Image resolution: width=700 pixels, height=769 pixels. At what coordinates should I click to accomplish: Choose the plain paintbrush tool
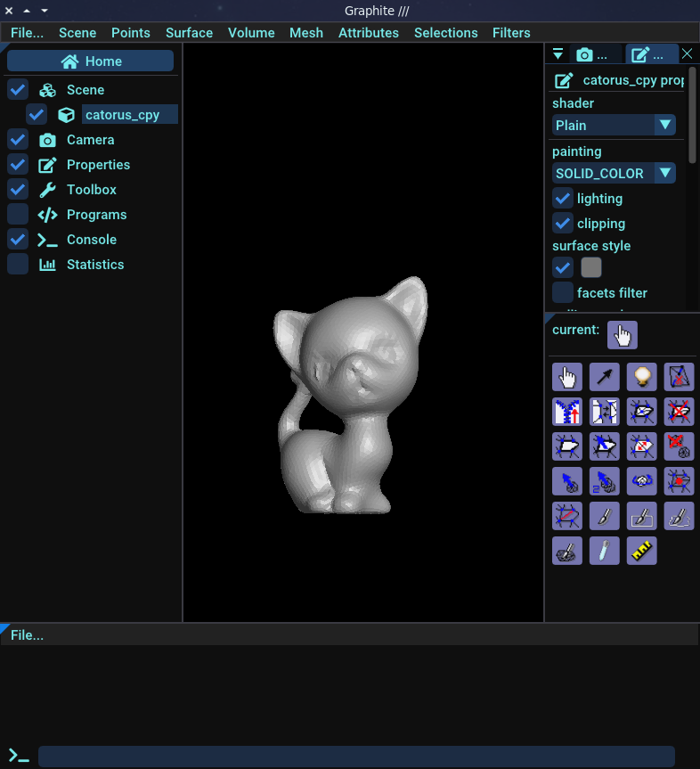605,517
